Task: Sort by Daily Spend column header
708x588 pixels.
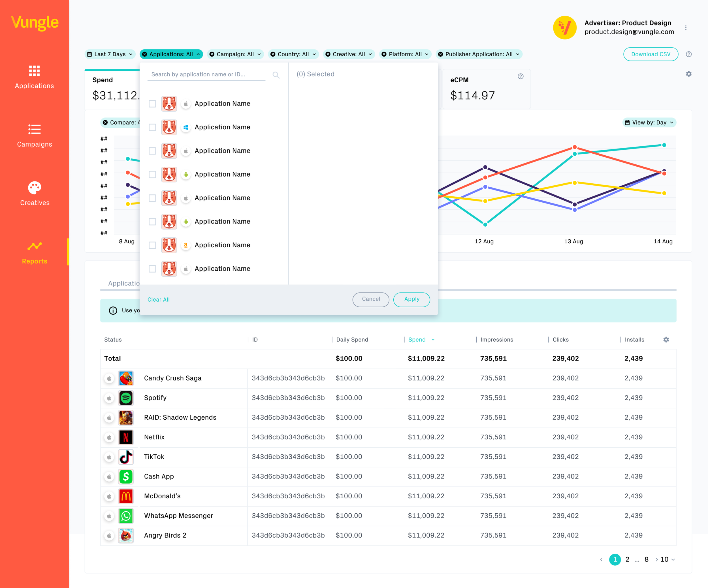Action: tap(352, 340)
